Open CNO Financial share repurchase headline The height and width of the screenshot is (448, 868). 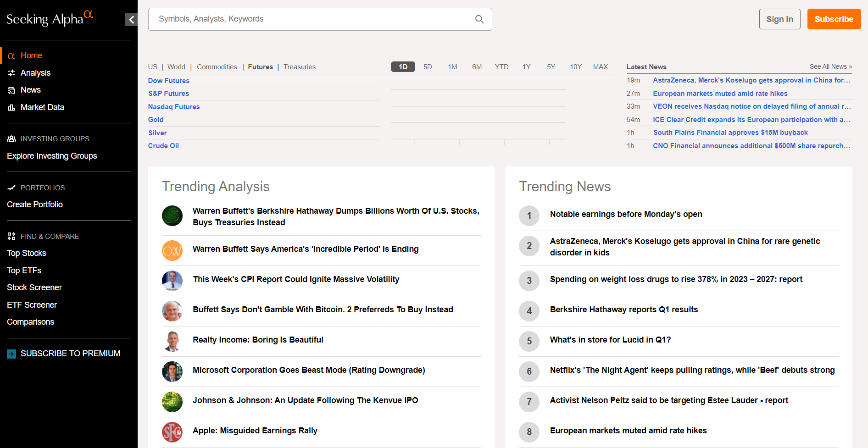point(751,146)
